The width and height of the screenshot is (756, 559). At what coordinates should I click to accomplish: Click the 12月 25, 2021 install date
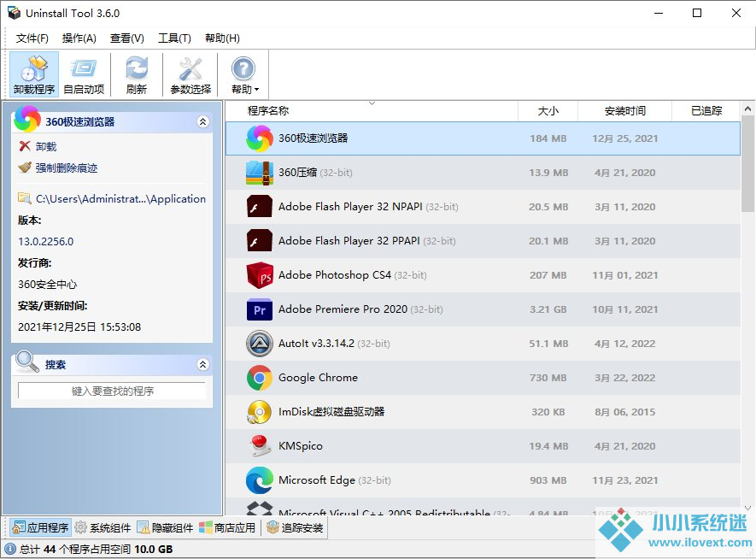coord(624,138)
